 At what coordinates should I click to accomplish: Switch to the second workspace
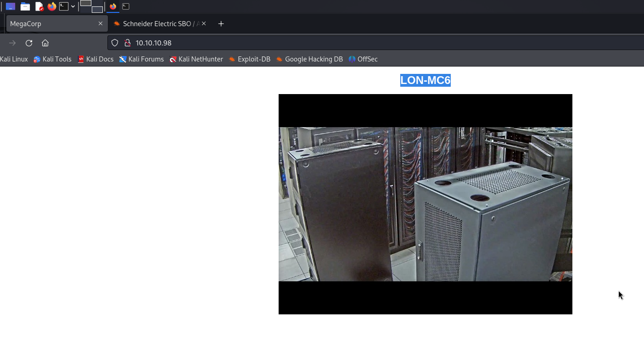[x=97, y=9]
